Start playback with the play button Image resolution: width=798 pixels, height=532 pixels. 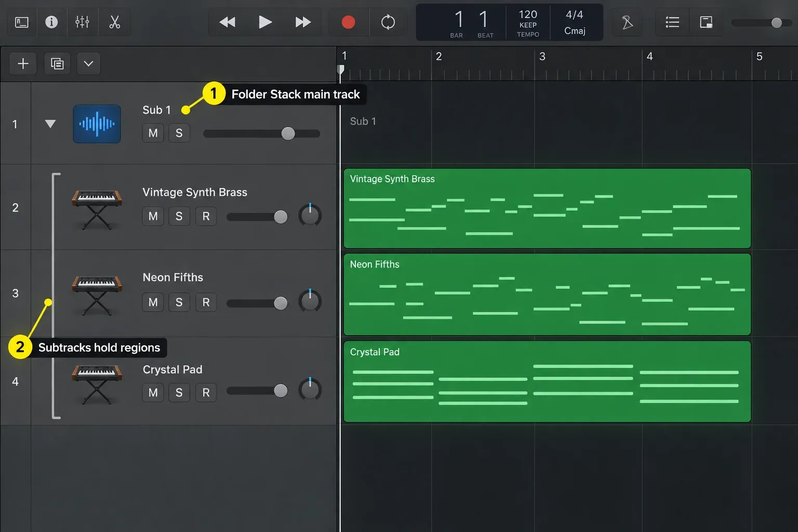[265, 22]
